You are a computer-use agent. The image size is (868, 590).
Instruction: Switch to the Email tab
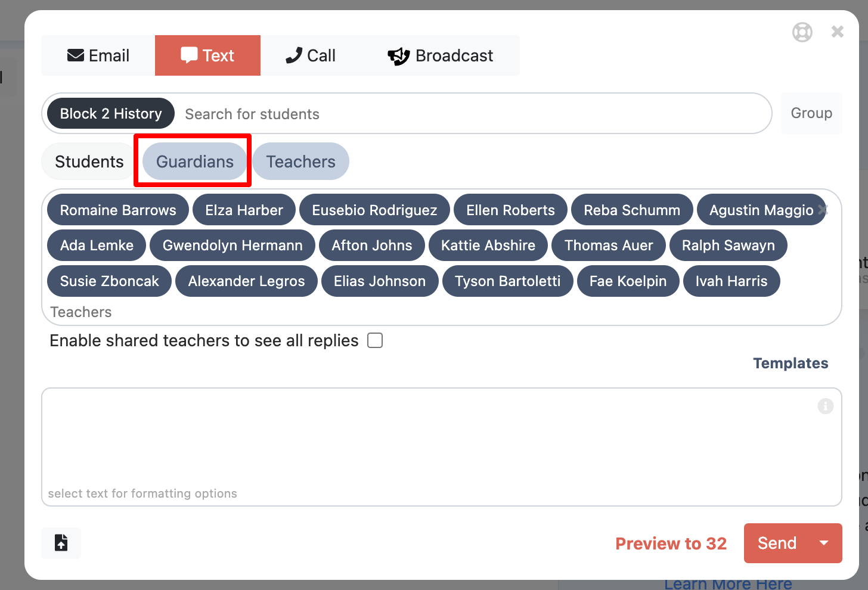pyautogui.click(x=98, y=55)
